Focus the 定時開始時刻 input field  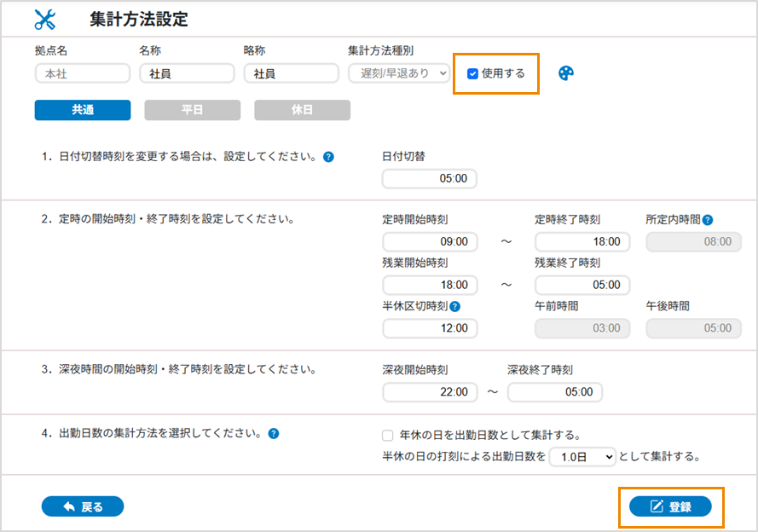(430, 241)
